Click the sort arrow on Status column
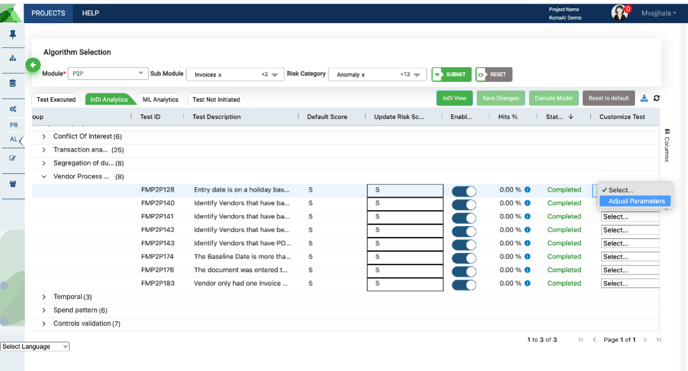This screenshot has width=688, height=371. pyautogui.click(x=571, y=117)
